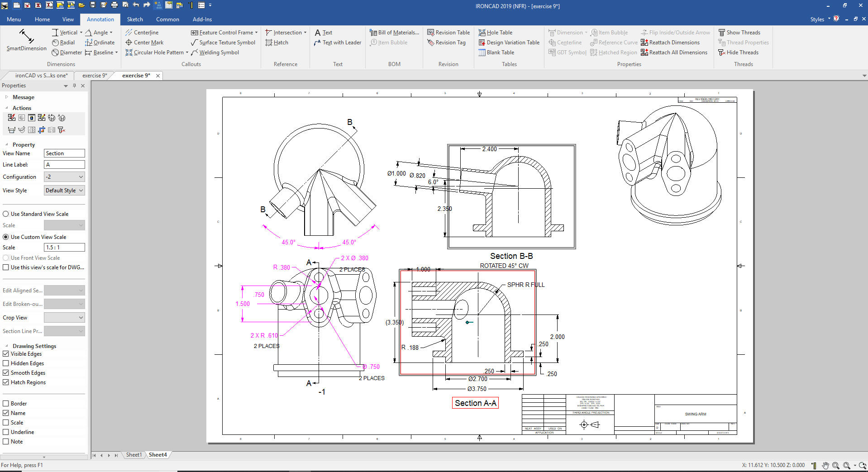Enable the Underline checkbox
The width and height of the screenshot is (868, 472).
pyautogui.click(x=6, y=432)
